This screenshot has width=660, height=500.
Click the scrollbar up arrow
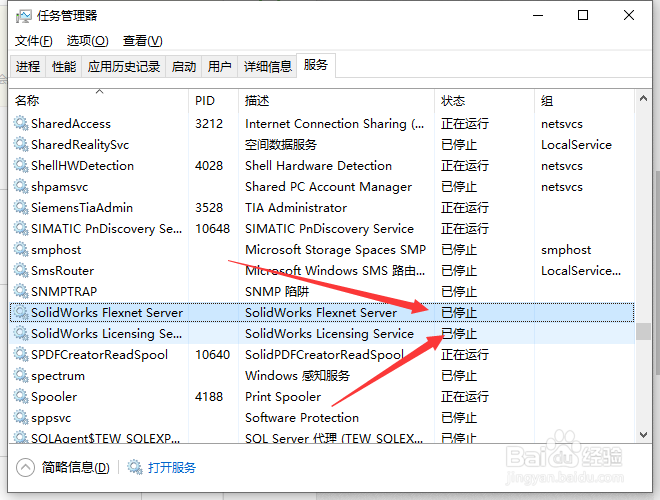[643, 98]
